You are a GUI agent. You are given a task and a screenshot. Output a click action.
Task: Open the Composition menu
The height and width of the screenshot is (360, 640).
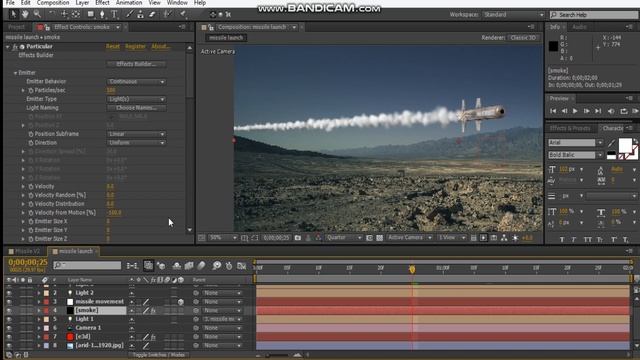click(x=53, y=3)
